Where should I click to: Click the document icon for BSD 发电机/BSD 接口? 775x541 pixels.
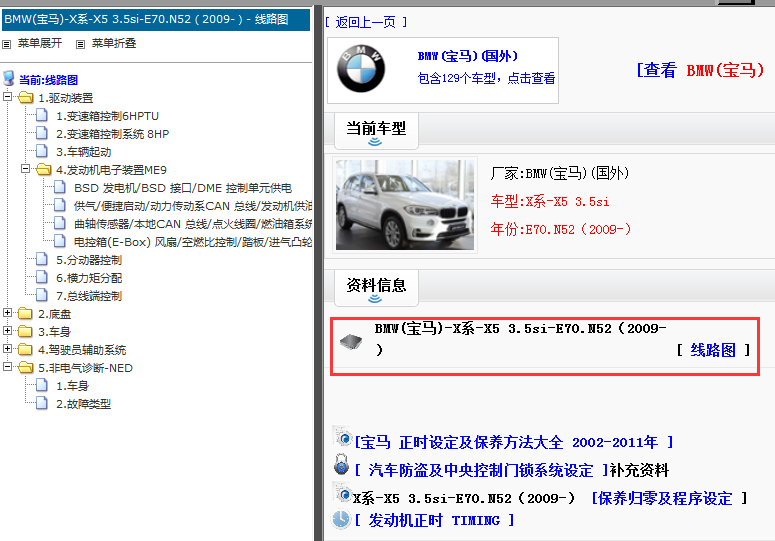[x=60, y=187]
